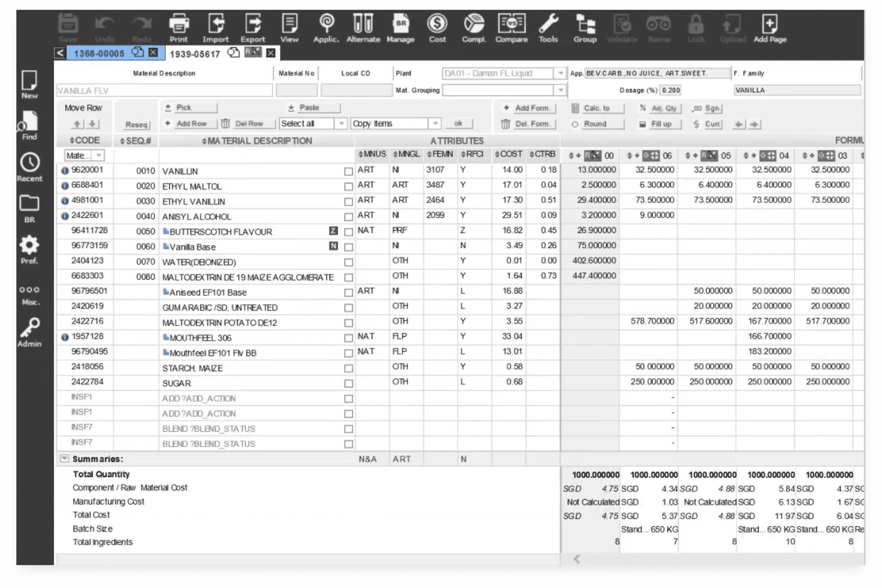This screenshot has height=588, width=882.
Task: Switch to the 1939-05617 tab
Action: [x=195, y=54]
